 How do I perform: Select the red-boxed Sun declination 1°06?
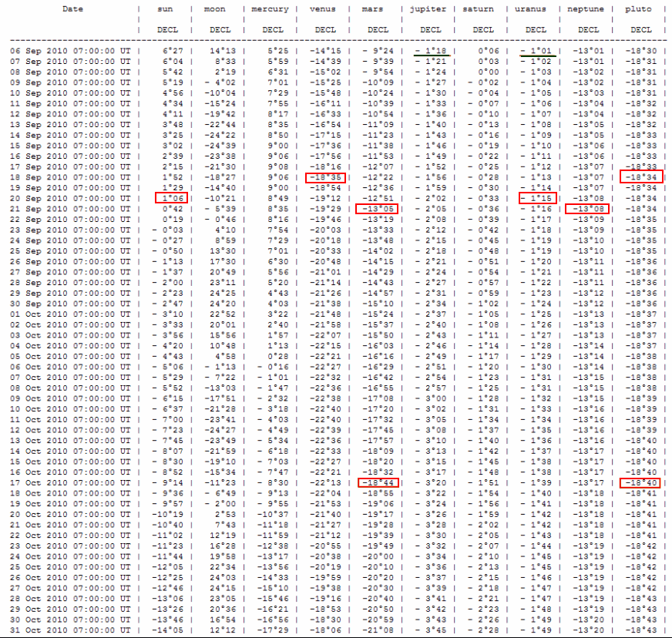pos(171,198)
